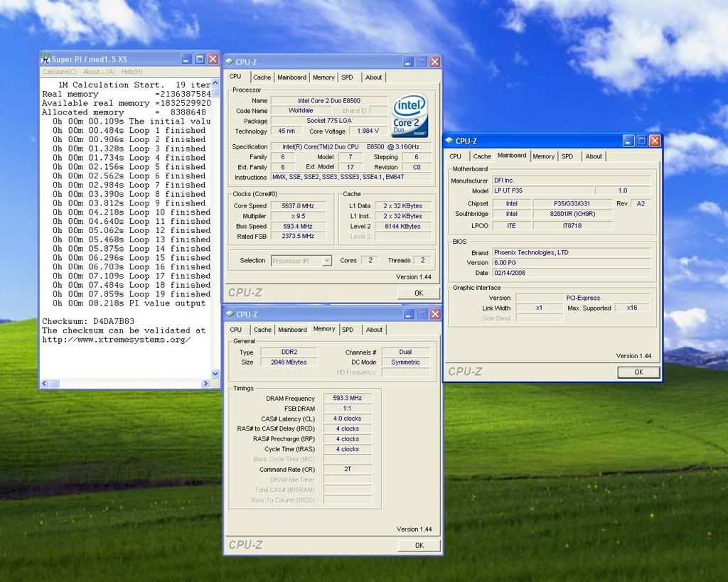The height and width of the screenshot is (582, 728).
Task: Click Super PI vertical scrollbar down arrow
Action: (215, 373)
